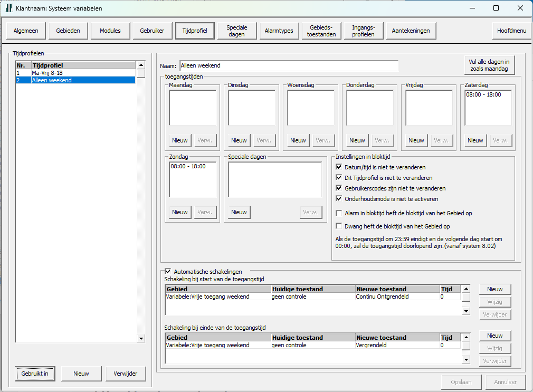The height and width of the screenshot is (392, 533).
Task: Click the Naam input field
Action: 288,66
